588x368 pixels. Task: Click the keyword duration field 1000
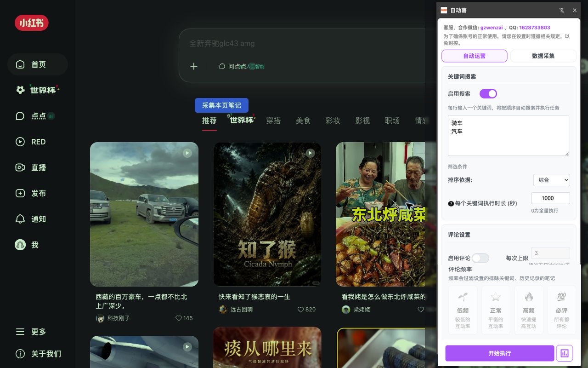tap(550, 198)
